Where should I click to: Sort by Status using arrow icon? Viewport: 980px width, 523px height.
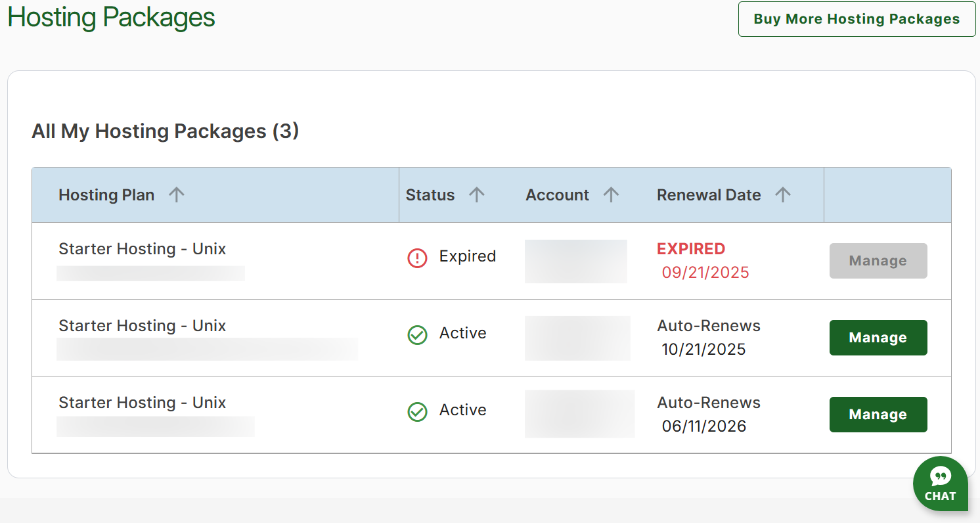(476, 194)
